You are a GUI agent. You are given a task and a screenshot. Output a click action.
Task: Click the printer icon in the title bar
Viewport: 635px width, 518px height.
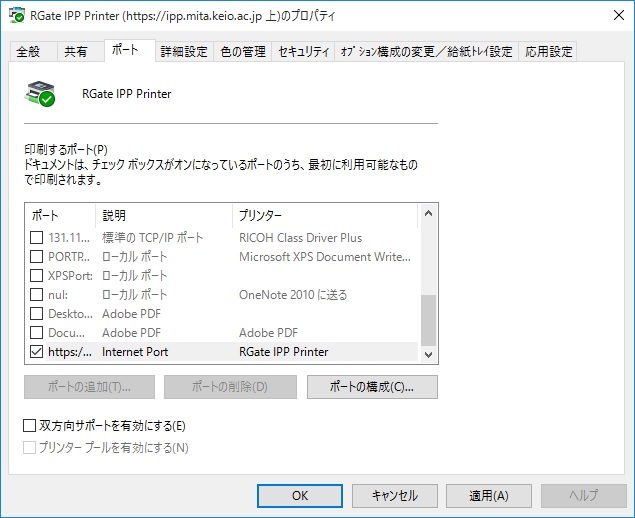tap(14, 17)
